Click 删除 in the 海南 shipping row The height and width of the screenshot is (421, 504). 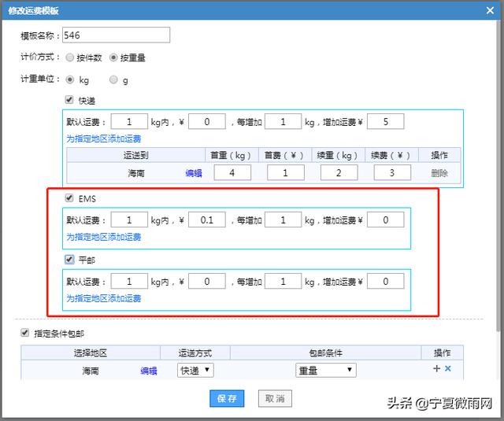pos(439,173)
